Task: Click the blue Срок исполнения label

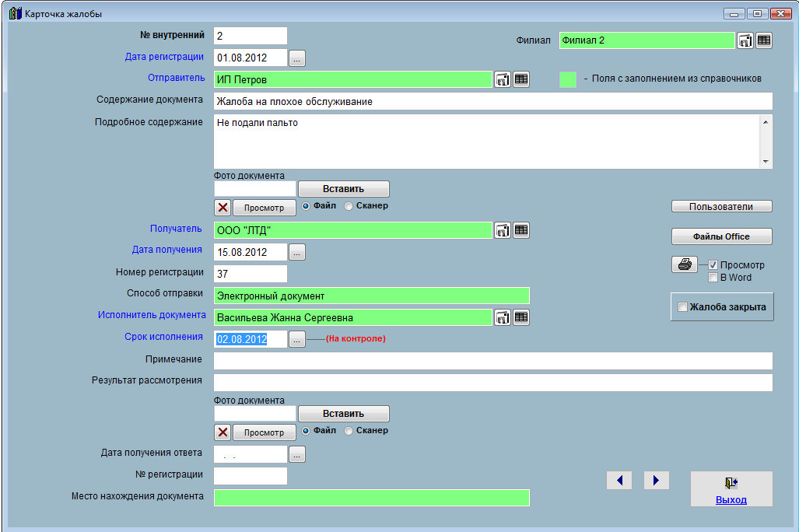Action: click(x=163, y=337)
